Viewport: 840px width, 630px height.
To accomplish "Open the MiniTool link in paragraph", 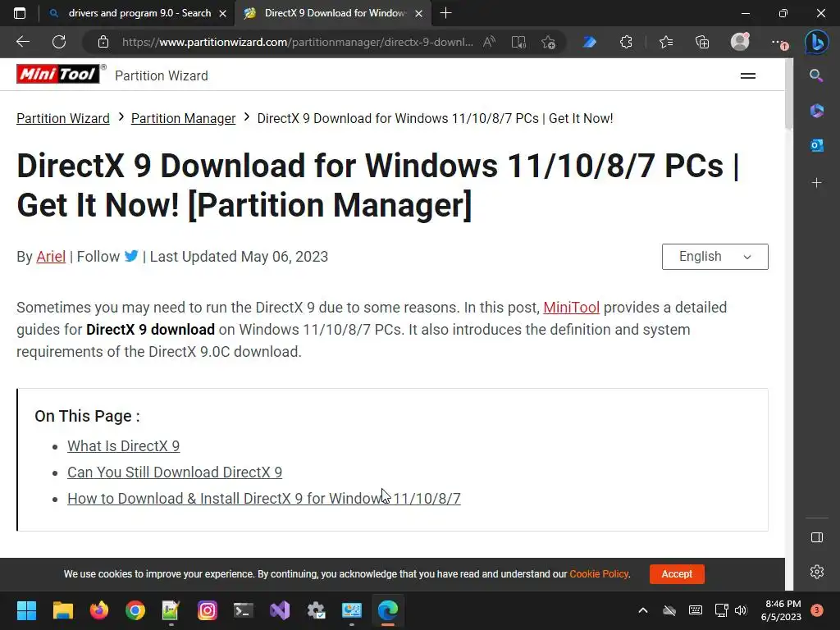I will (x=571, y=308).
